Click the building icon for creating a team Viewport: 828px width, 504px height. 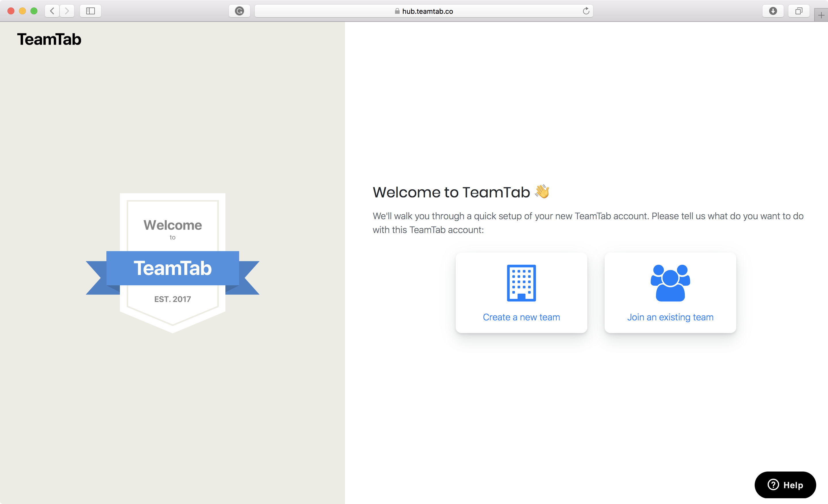point(521,283)
